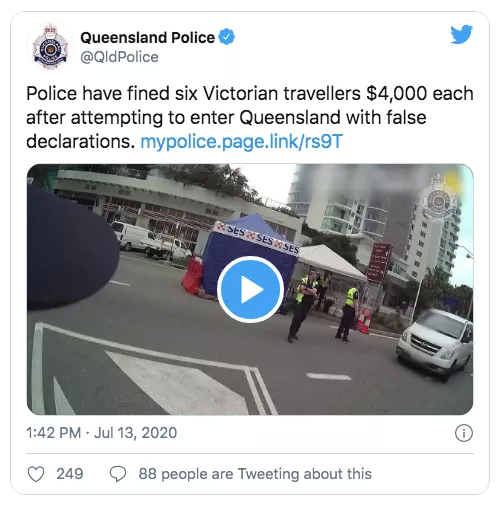This screenshot has width=496, height=505.
Task: Click the tweet text about Victorian travellers
Action: coord(250,117)
